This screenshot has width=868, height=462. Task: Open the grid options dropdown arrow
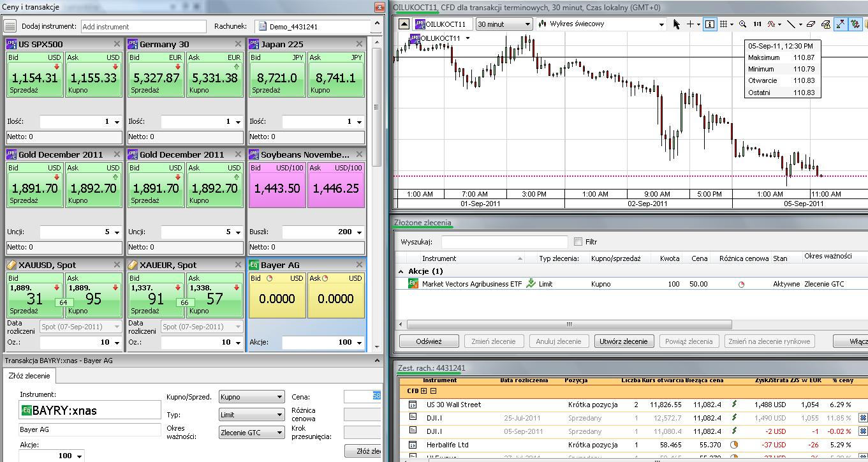732,24
